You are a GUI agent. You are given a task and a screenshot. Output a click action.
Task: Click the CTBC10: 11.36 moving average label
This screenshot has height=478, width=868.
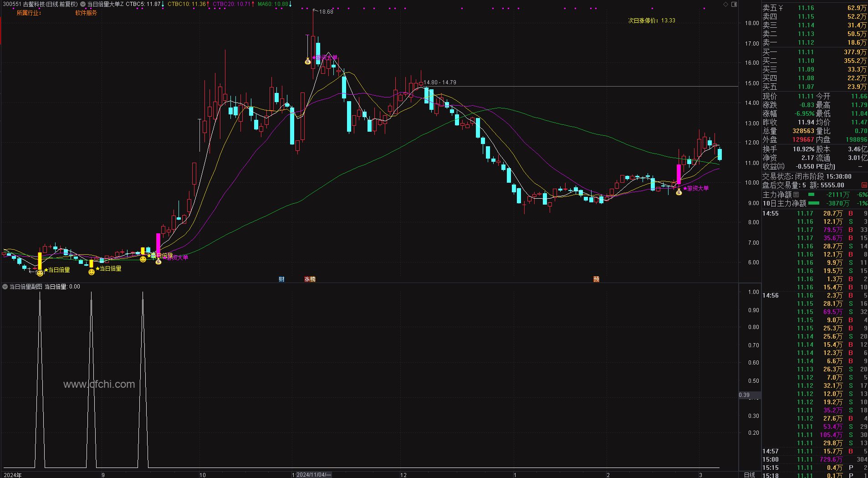pos(187,4)
